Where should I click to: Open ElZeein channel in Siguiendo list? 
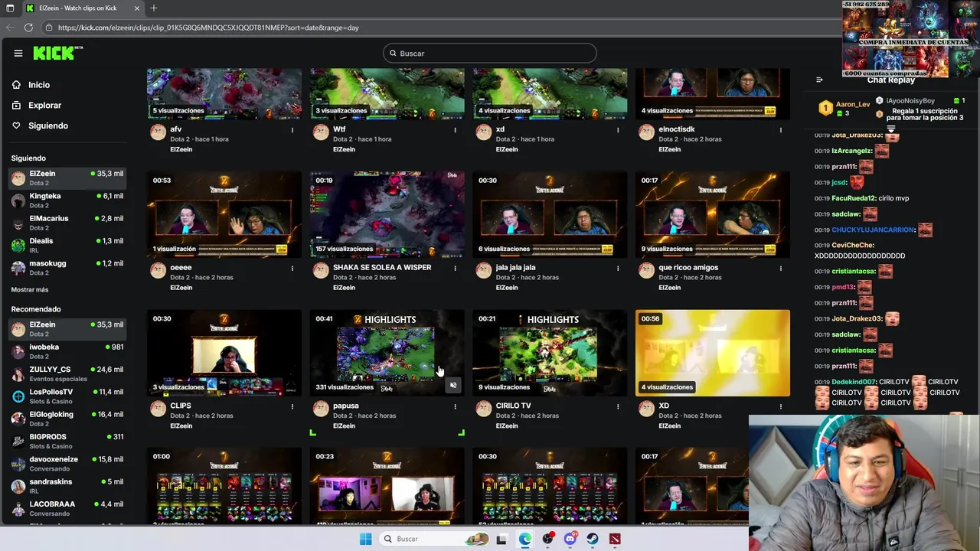(67, 178)
